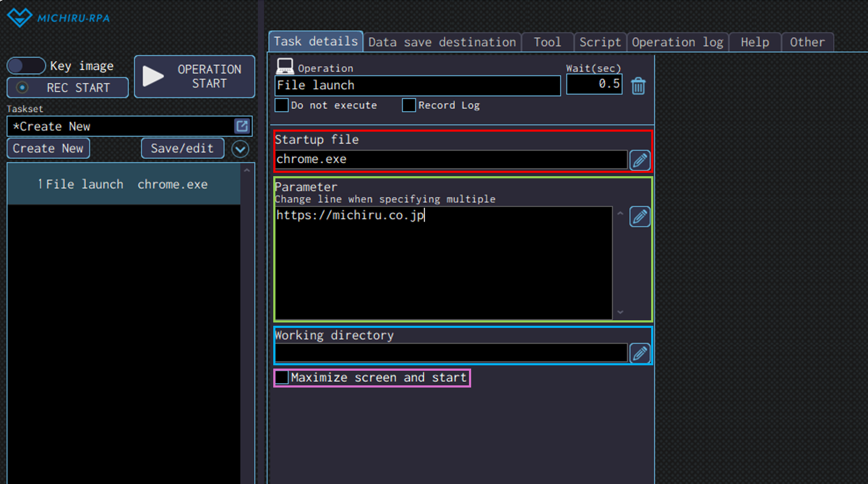Open the Script tab

click(x=600, y=42)
